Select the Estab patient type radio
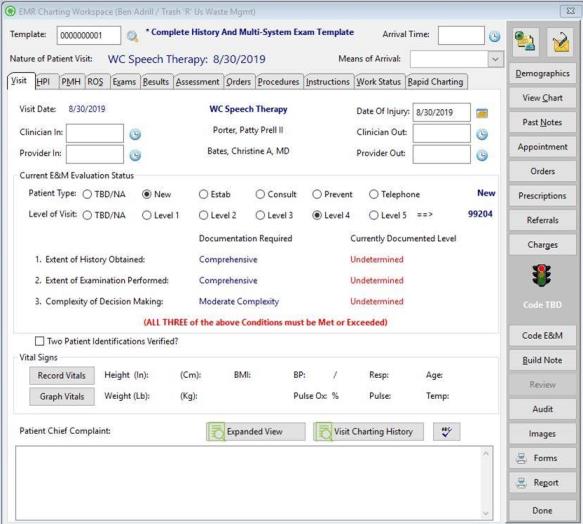 point(203,195)
